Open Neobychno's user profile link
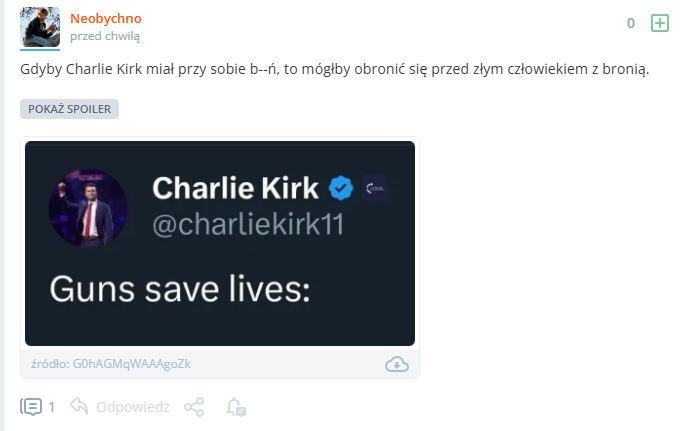This screenshot has height=431, width=682. pos(105,18)
